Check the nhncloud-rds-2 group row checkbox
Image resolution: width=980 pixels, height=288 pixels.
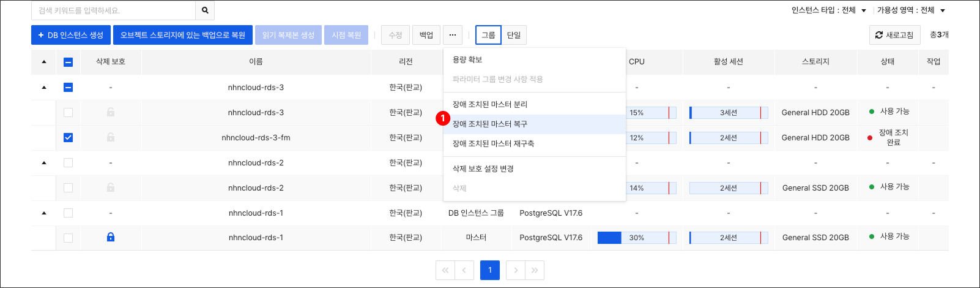(x=68, y=162)
